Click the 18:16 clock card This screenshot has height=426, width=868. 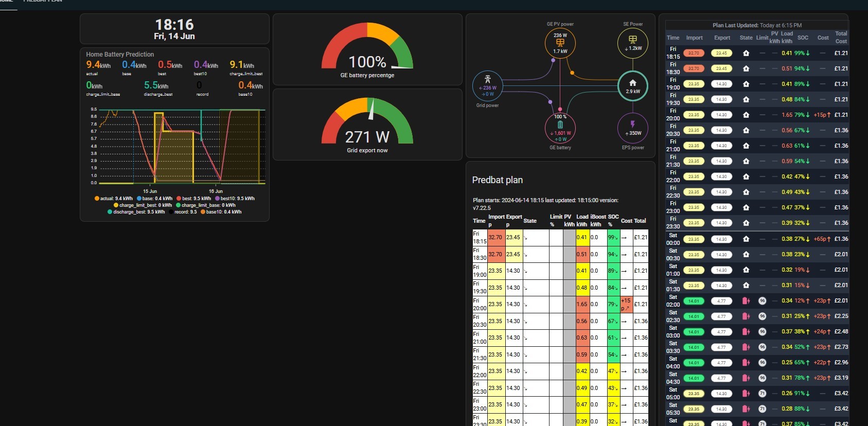(174, 29)
